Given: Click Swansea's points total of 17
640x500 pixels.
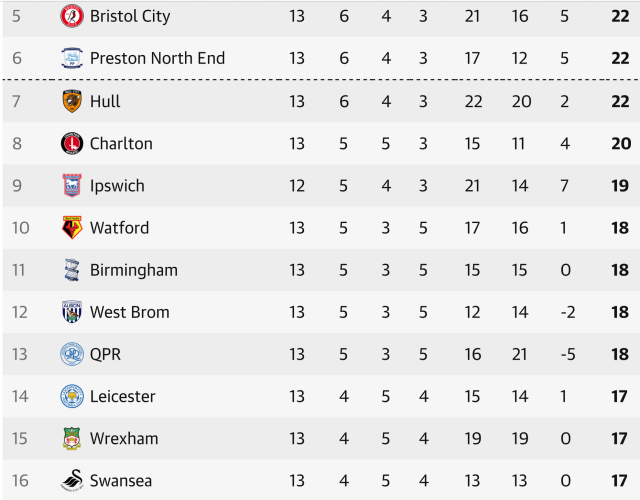Looking at the screenshot, I should coord(620,481).
